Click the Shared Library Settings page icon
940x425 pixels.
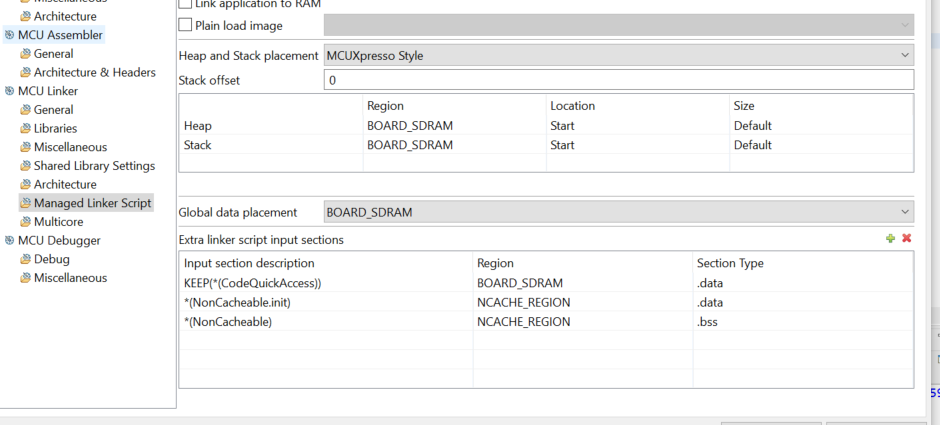pyautogui.click(x=26, y=166)
